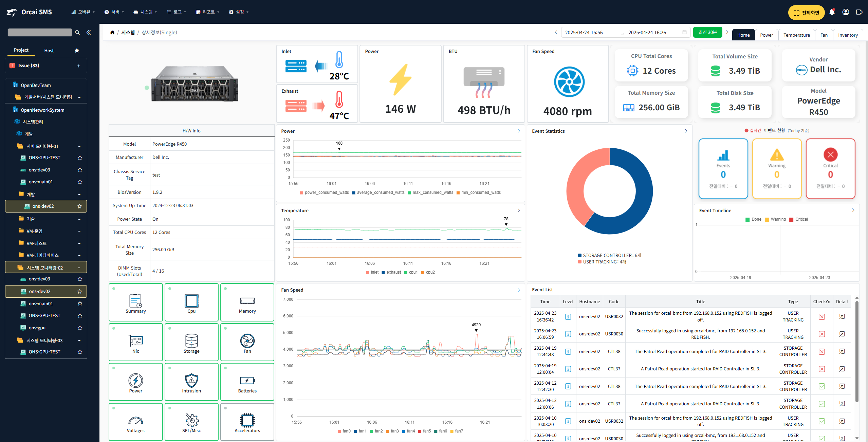Viewport: 868px width, 442px height.
Task: Open calendar icon in date range picker
Action: (x=684, y=32)
